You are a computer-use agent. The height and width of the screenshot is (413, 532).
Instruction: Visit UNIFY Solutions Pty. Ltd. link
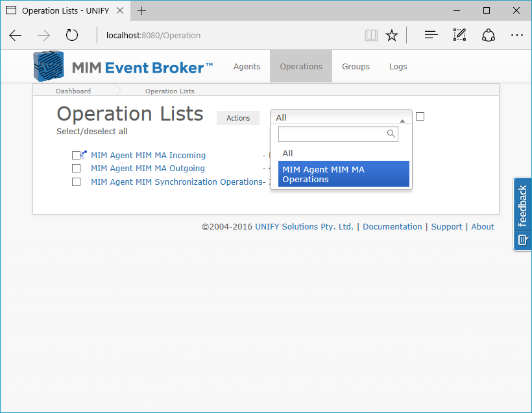click(x=304, y=226)
